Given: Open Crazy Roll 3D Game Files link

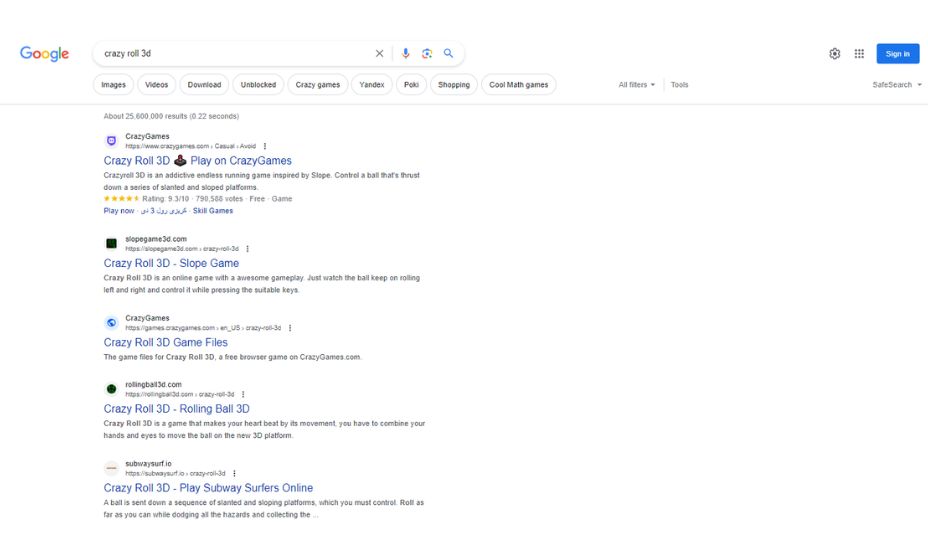Looking at the screenshot, I should point(166,342).
